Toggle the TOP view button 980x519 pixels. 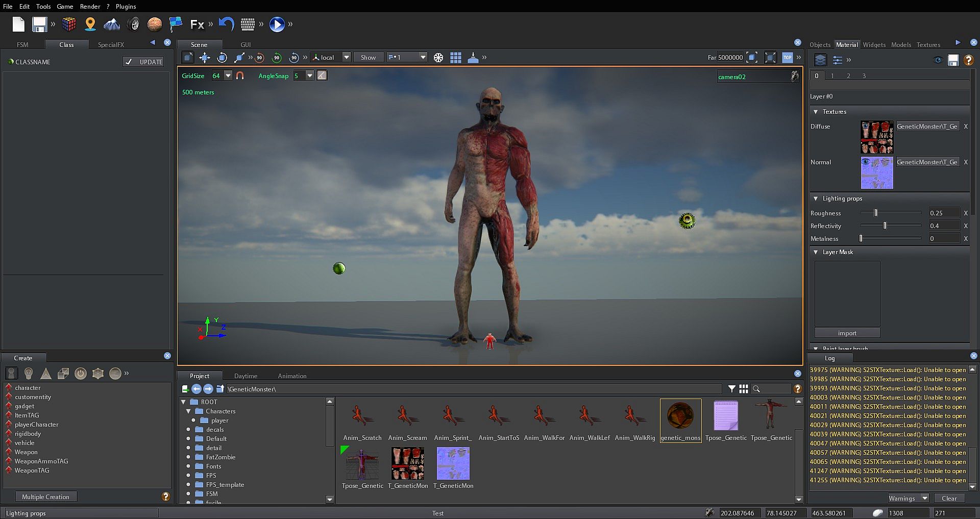788,58
